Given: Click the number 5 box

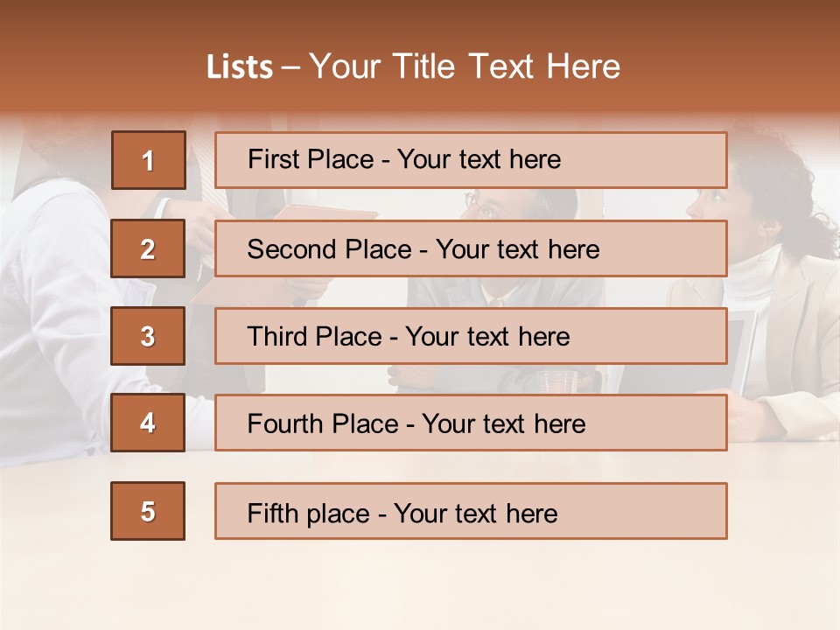Looking at the screenshot, I should click(148, 511).
